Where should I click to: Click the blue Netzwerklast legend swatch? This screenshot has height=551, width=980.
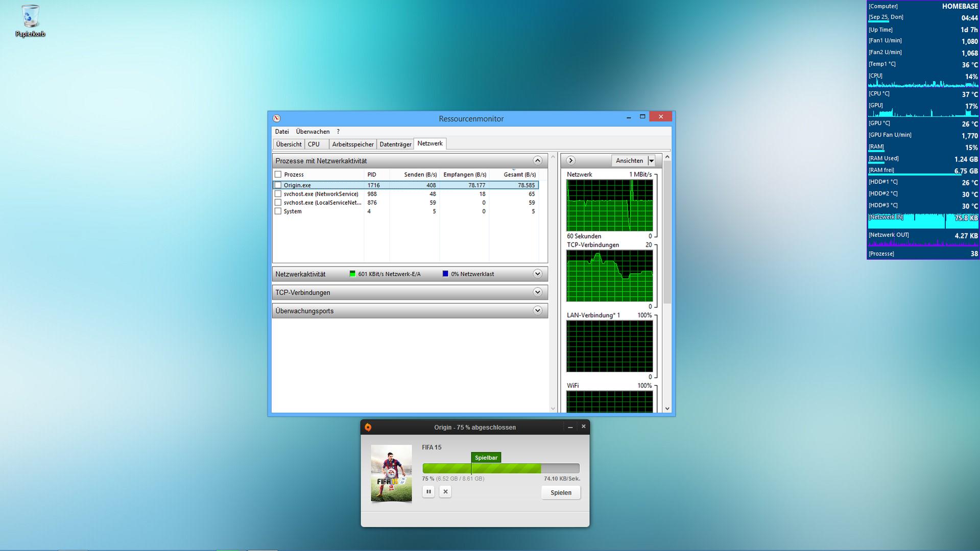pyautogui.click(x=445, y=274)
